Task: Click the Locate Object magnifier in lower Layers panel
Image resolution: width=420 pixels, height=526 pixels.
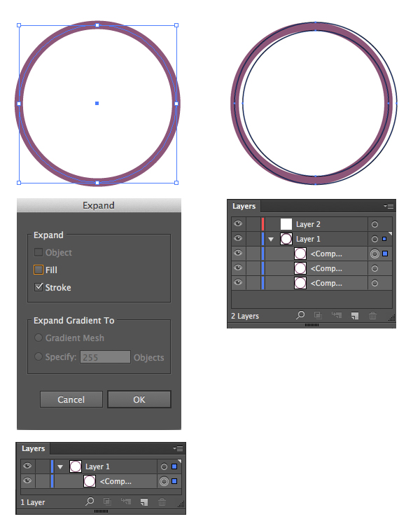Action: pyautogui.click(x=90, y=501)
